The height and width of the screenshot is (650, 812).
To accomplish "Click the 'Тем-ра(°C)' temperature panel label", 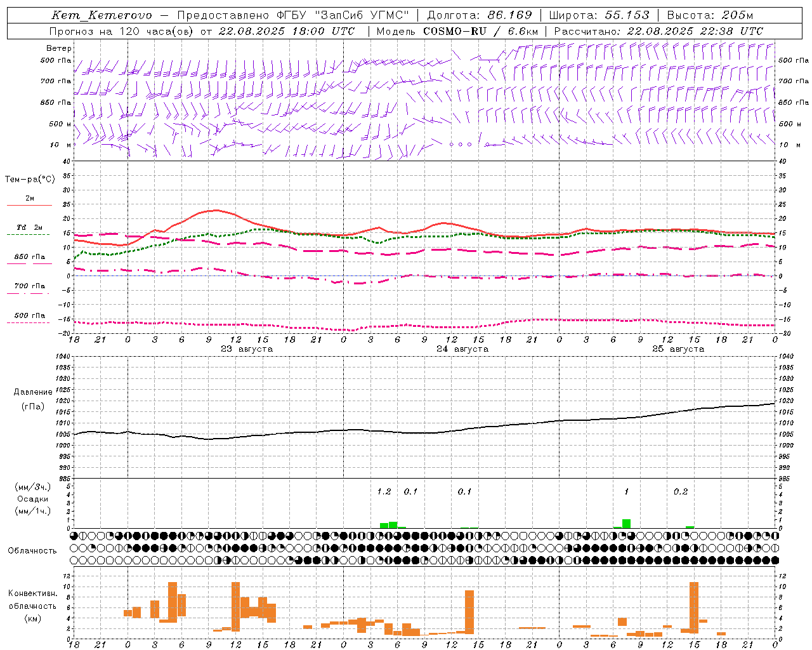I will 30,180.
